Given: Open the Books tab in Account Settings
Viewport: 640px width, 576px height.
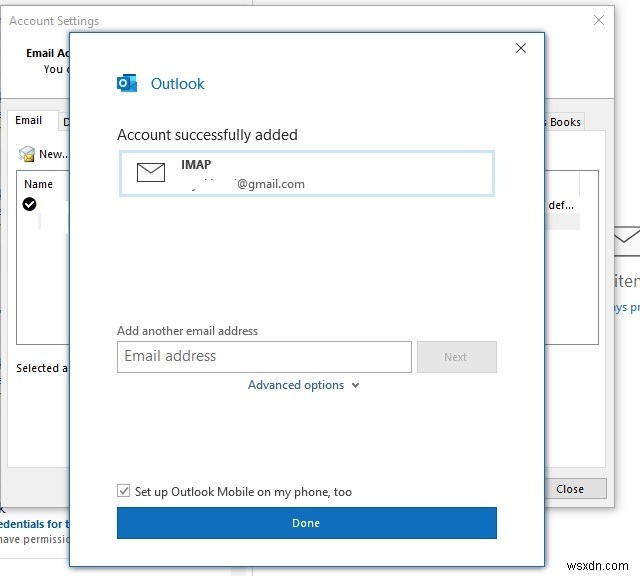Looking at the screenshot, I should tap(564, 122).
